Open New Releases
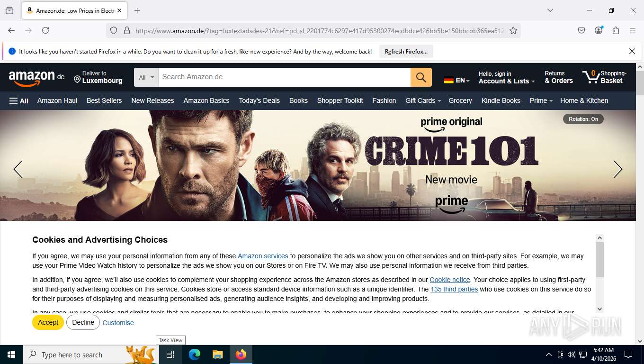The height and width of the screenshot is (364, 644). point(152,100)
